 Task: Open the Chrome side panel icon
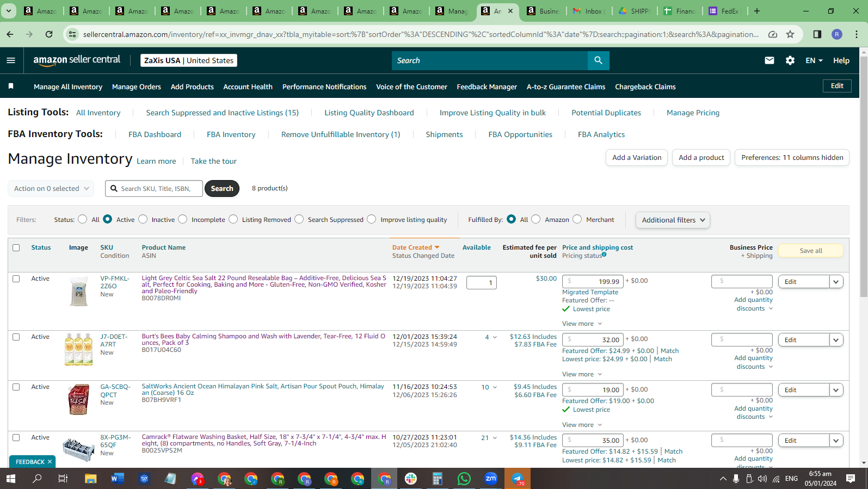(817, 34)
